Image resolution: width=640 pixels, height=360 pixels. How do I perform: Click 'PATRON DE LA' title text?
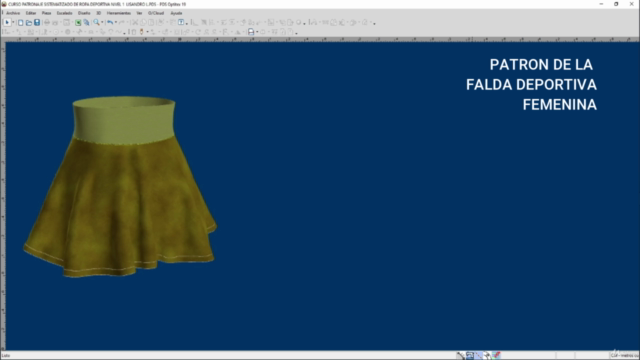click(x=541, y=64)
